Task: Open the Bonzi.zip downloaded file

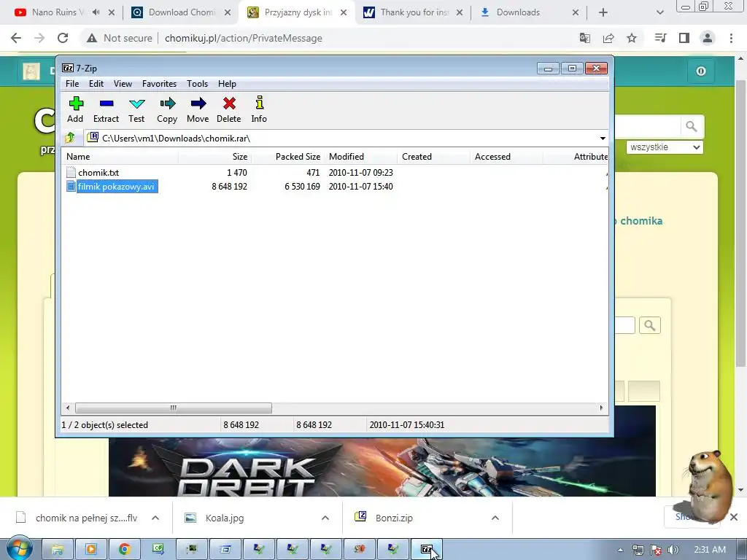Action: (394, 518)
